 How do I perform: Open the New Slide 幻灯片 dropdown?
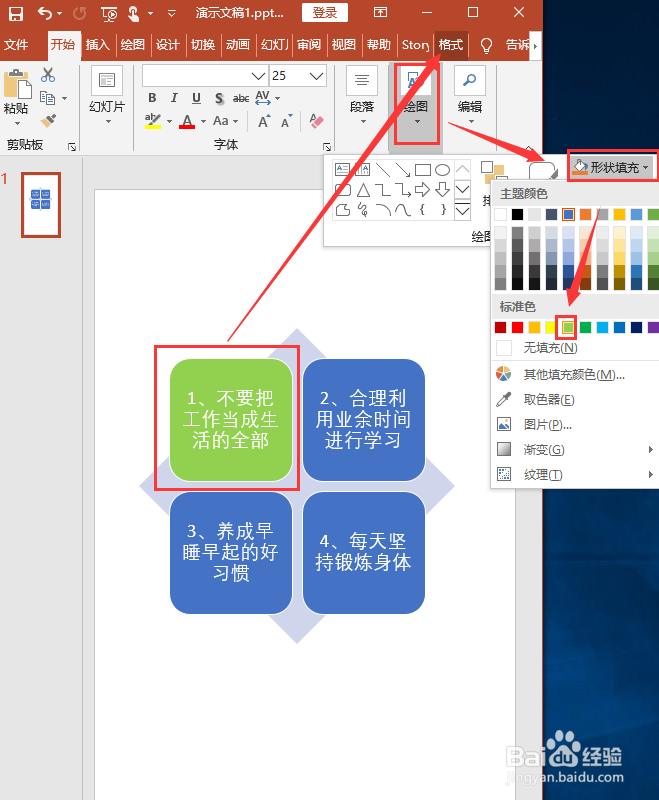tap(108, 121)
